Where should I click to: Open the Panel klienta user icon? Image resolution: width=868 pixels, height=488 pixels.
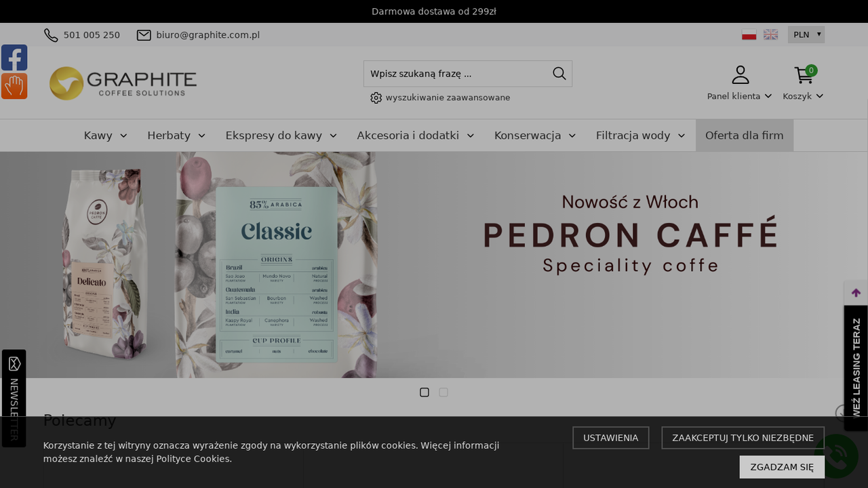click(741, 75)
